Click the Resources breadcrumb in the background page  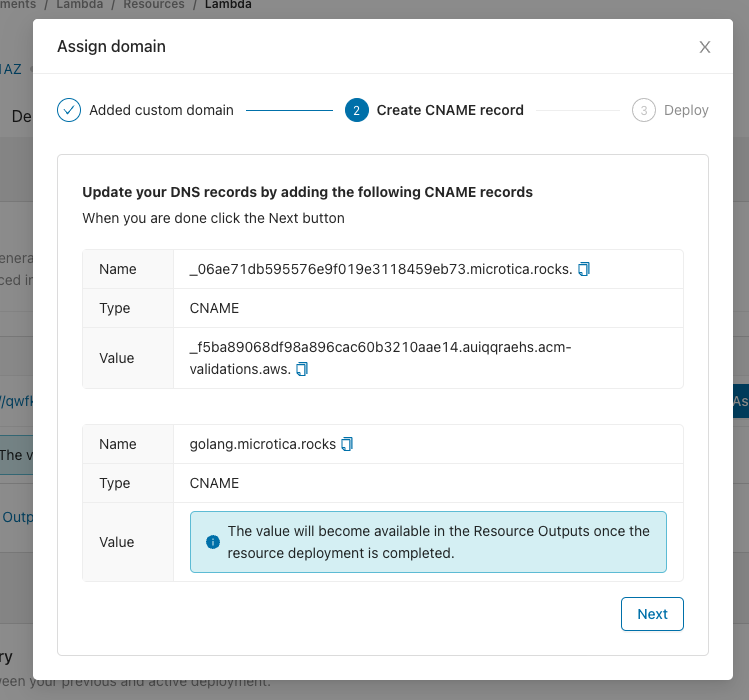tap(154, 4)
